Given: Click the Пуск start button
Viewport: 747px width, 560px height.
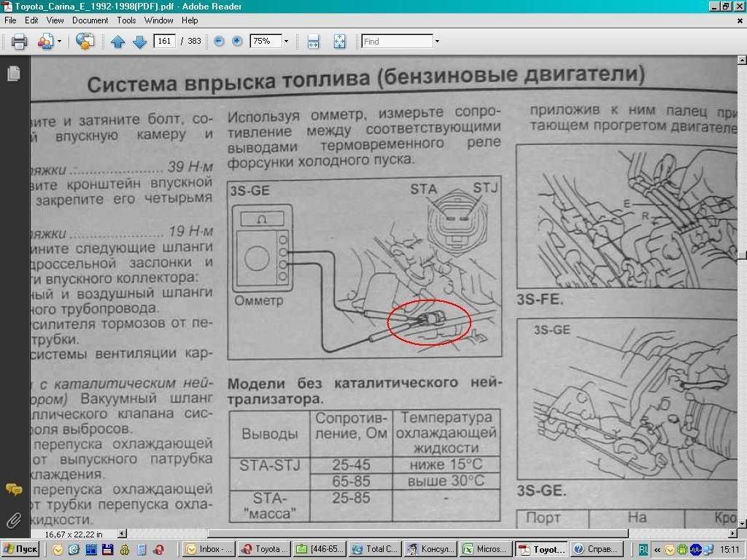Looking at the screenshot, I should click(20, 549).
